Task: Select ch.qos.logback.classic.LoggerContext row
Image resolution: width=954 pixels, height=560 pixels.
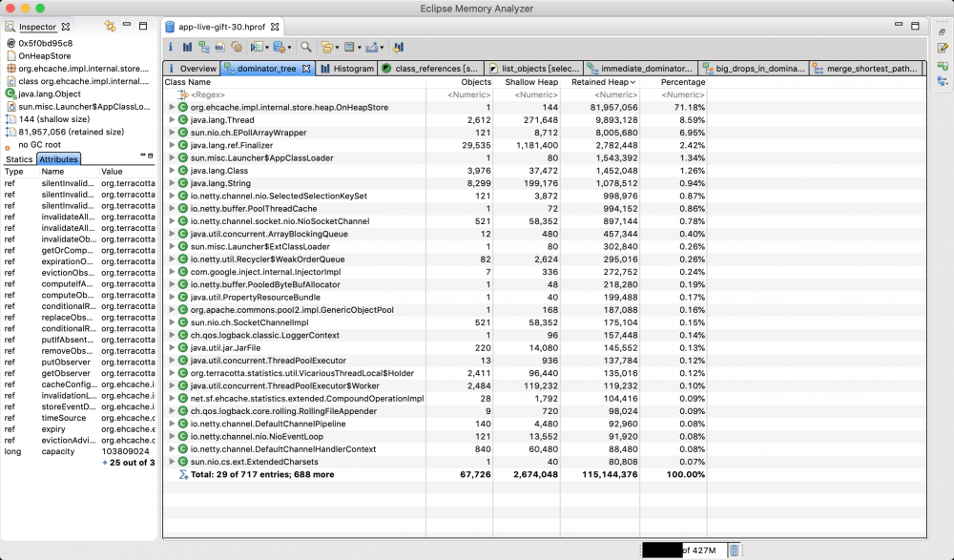Action: 435,336
